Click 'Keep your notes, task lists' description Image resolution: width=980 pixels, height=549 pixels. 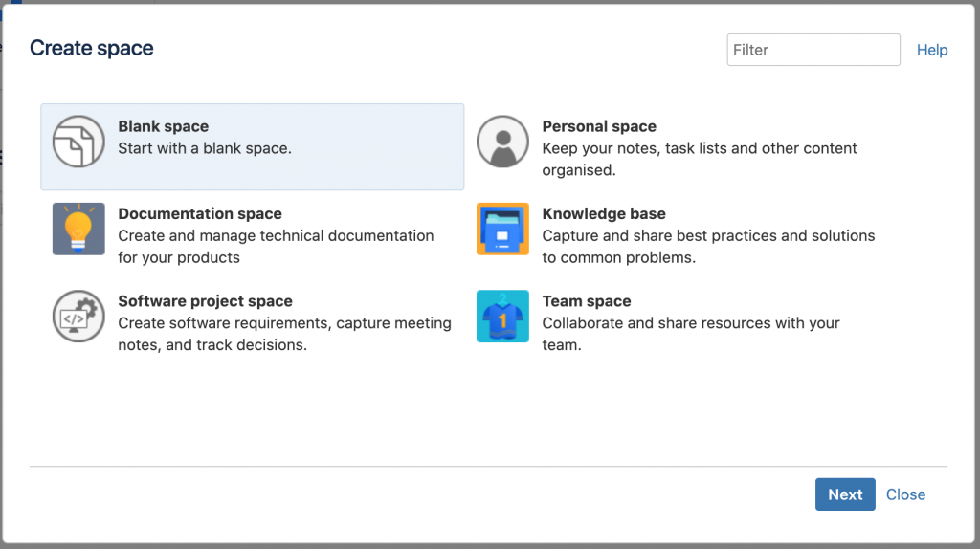[700, 159]
